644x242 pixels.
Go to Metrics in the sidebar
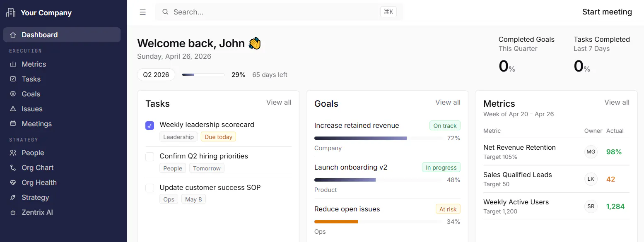click(62, 64)
